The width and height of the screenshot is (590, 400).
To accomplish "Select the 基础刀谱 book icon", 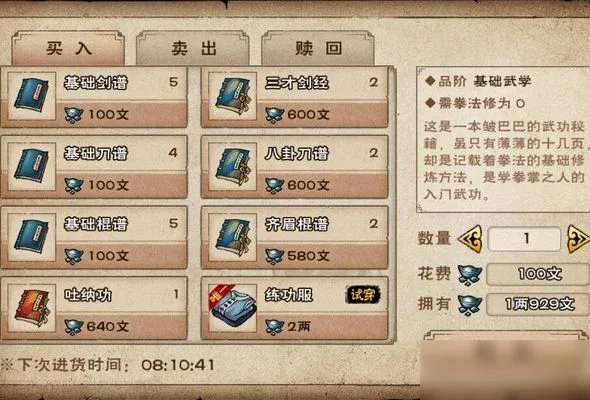I will click(32, 166).
